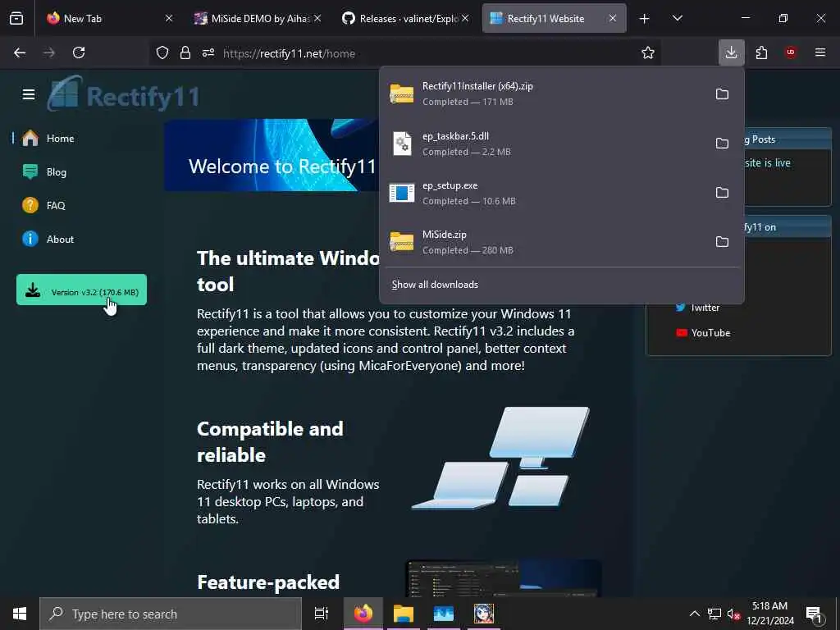
Task: Open the ep_setup.exe download entry
Action: click(x=544, y=193)
